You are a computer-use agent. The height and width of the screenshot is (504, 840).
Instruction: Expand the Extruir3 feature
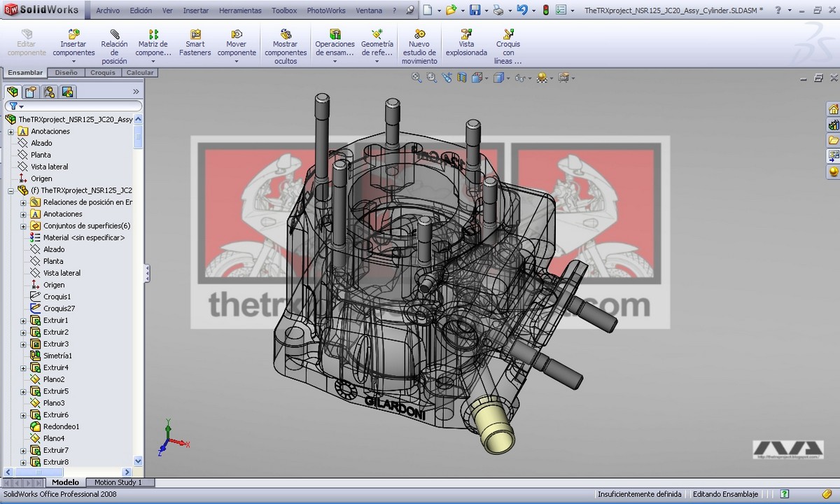[23, 344]
